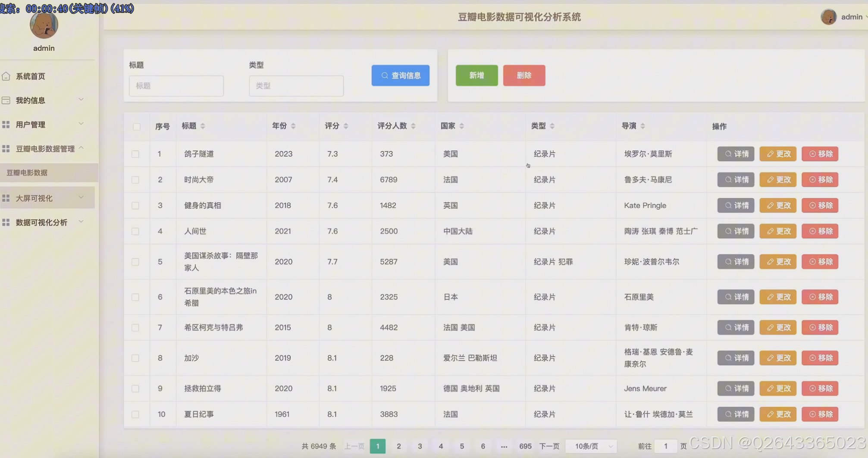The image size is (868, 458).
Task: Sort the table by 年份 column
Action: tap(293, 126)
